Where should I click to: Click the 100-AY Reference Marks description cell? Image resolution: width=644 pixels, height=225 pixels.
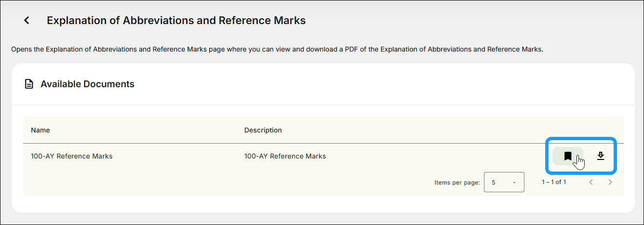click(285, 156)
